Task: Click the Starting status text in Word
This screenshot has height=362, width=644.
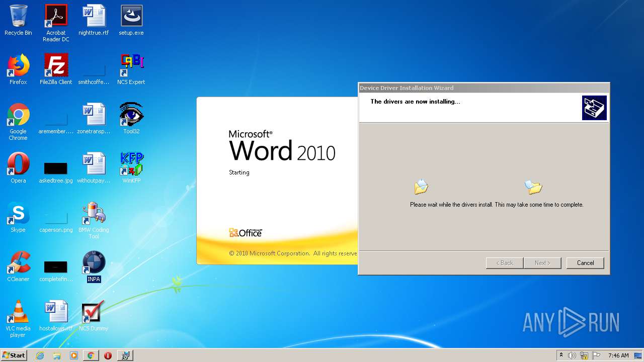Action: pos(239,172)
